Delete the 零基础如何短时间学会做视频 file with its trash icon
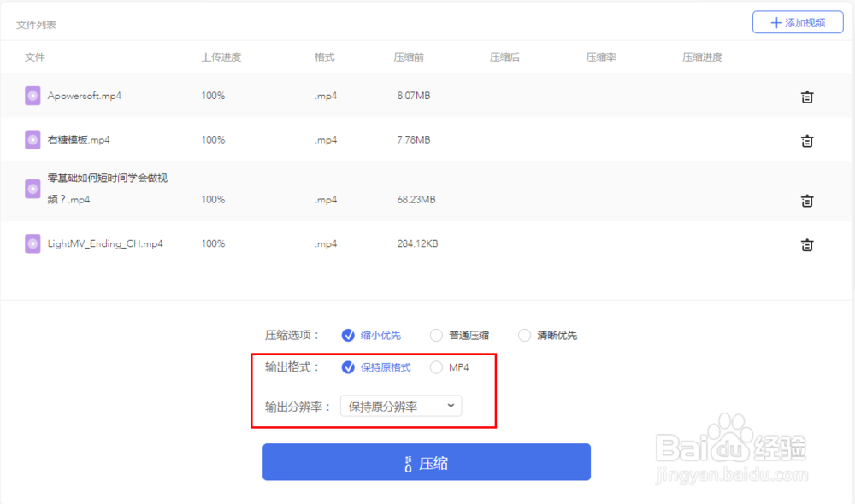This screenshot has height=504, width=855. [x=807, y=201]
